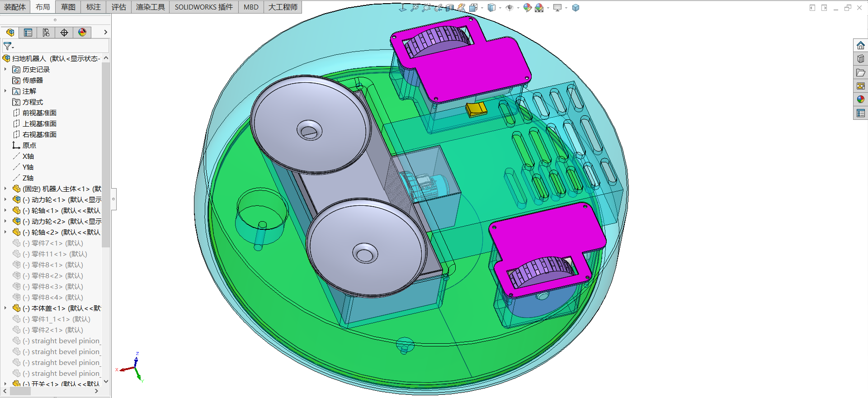Image resolution: width=868 pixels, height=398 pixels.
Task: Open the Design Library task pane icon
Action: tap(861, 59)
